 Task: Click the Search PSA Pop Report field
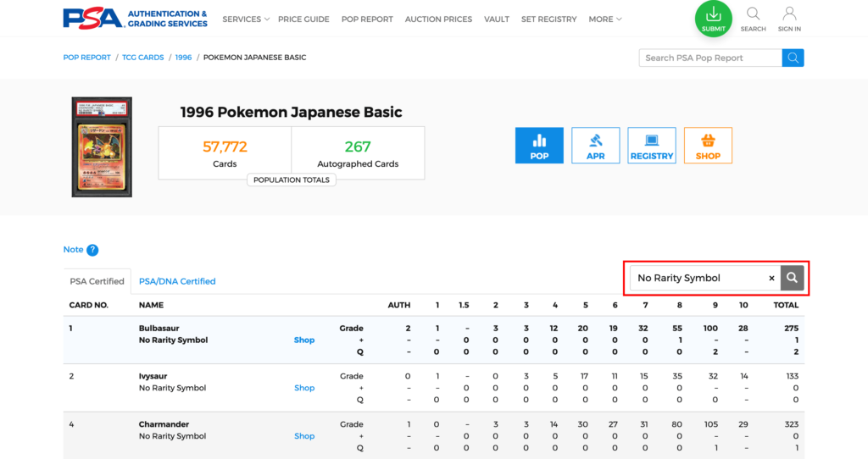[x=710, y=58]
